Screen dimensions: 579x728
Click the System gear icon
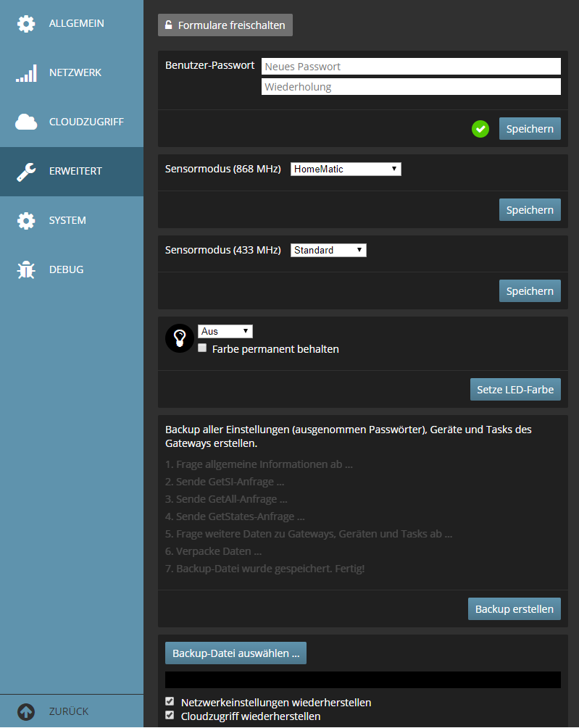point(26,220)
